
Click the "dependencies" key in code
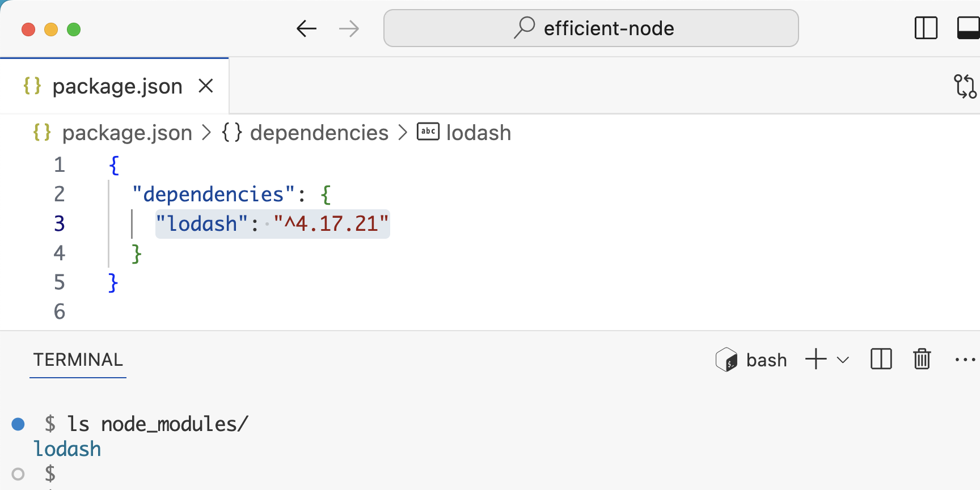tap(214, 194)
